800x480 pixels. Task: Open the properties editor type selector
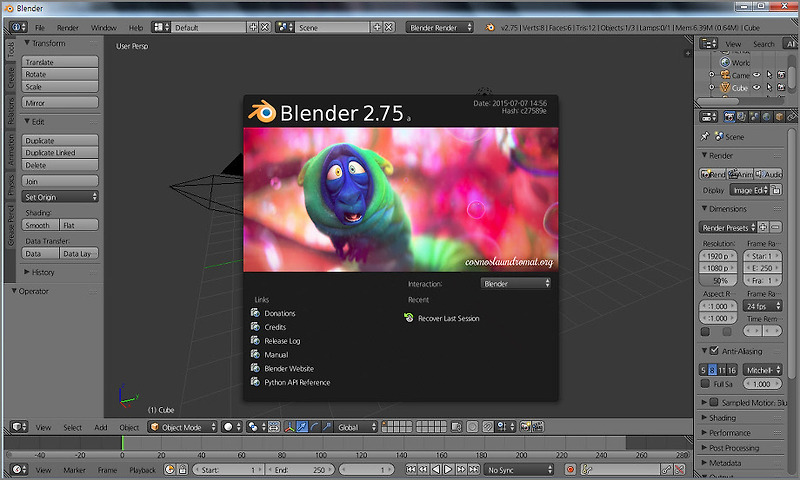(709, 117)
